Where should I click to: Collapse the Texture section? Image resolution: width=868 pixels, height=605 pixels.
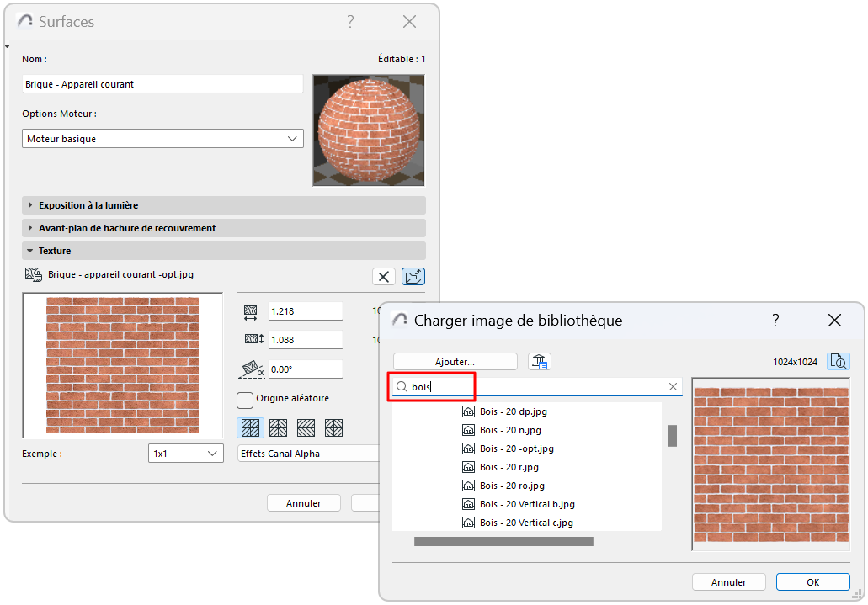[x=224, y=251]
